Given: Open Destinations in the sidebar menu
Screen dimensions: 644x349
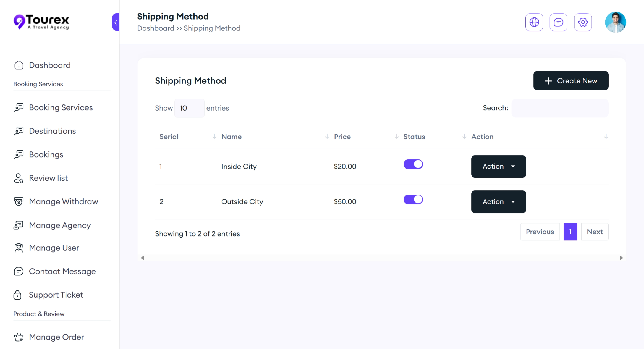Looking at the screenshot, I should [x=52, y=131].
